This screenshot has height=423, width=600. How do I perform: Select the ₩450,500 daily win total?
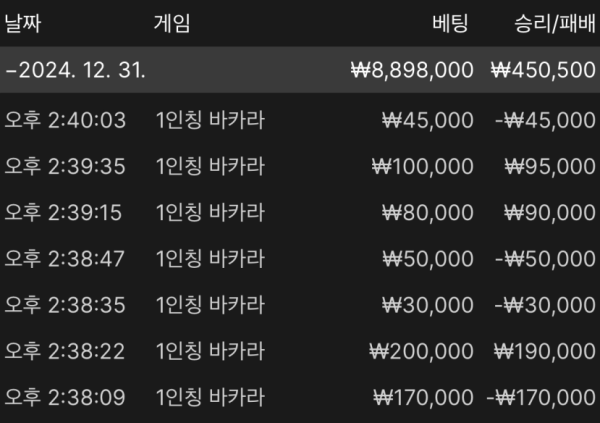point(543,70)
